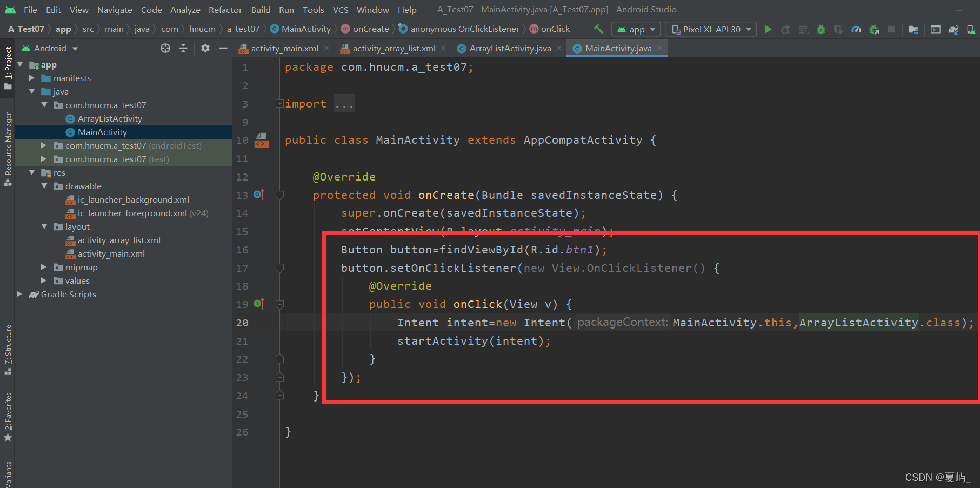Close the activity_main.xml tab
The image size is (980, 488).
326,48
